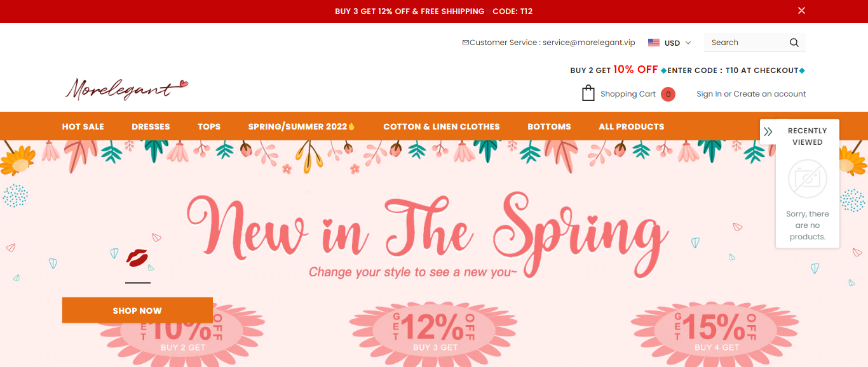The height and width of the screenshot is (367, 868).
Task: Click the no-products placeholder camera icon
Action: [x=808, y=179]
